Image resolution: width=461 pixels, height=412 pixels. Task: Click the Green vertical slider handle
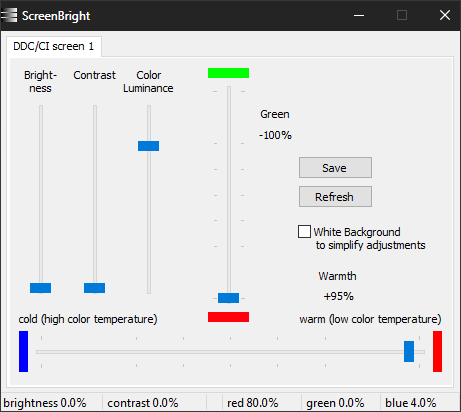point(228,298)
